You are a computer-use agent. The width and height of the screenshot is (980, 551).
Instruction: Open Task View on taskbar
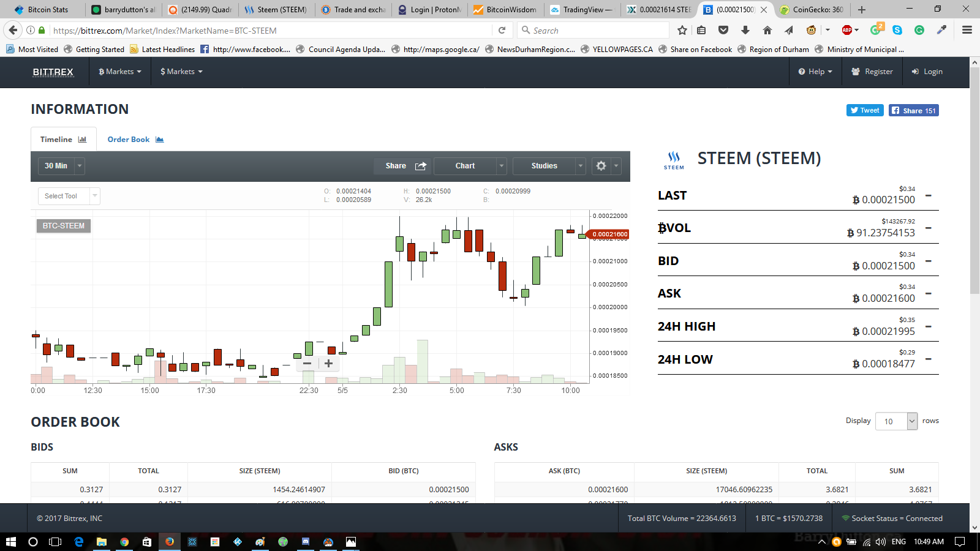tap(55, 542)
